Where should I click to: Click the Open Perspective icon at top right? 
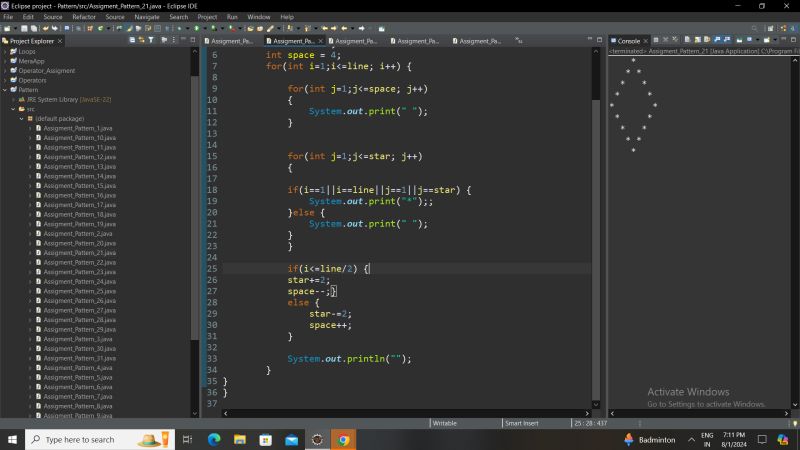(770, 29)
